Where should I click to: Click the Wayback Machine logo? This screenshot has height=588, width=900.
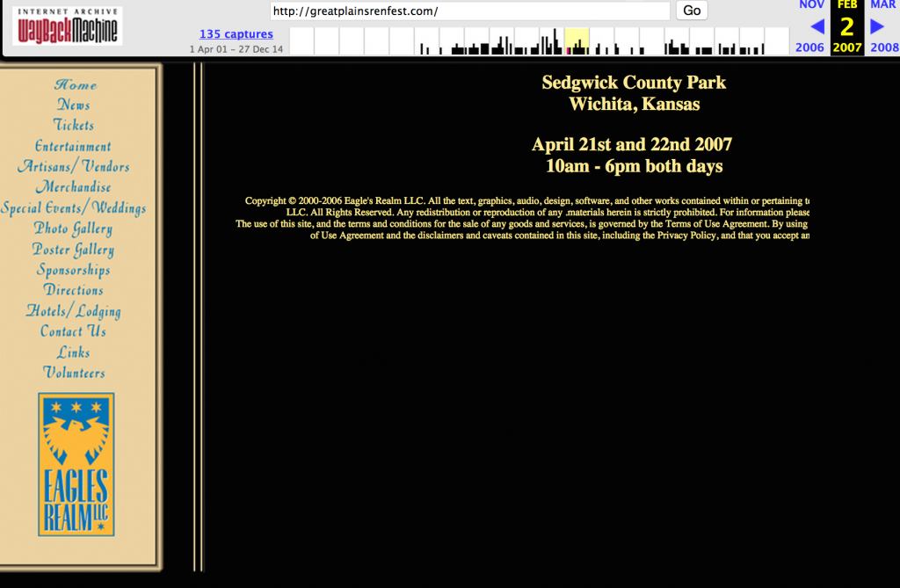[67, 26]
